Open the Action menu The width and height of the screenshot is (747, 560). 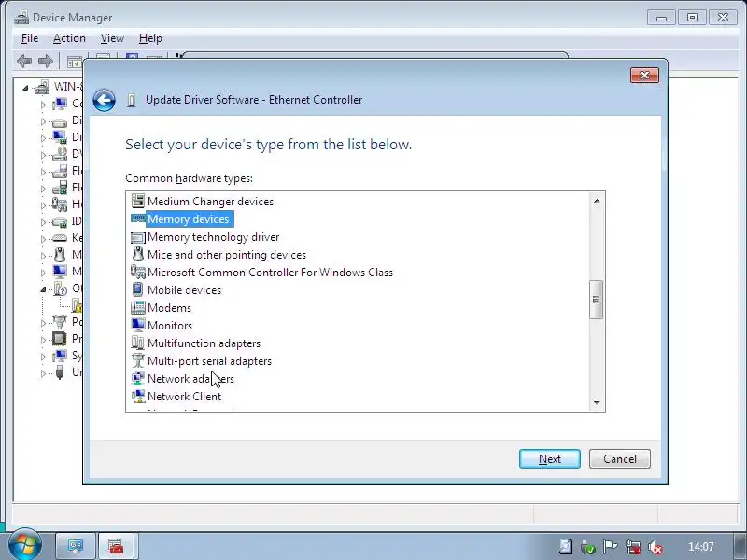click(69, 38)
